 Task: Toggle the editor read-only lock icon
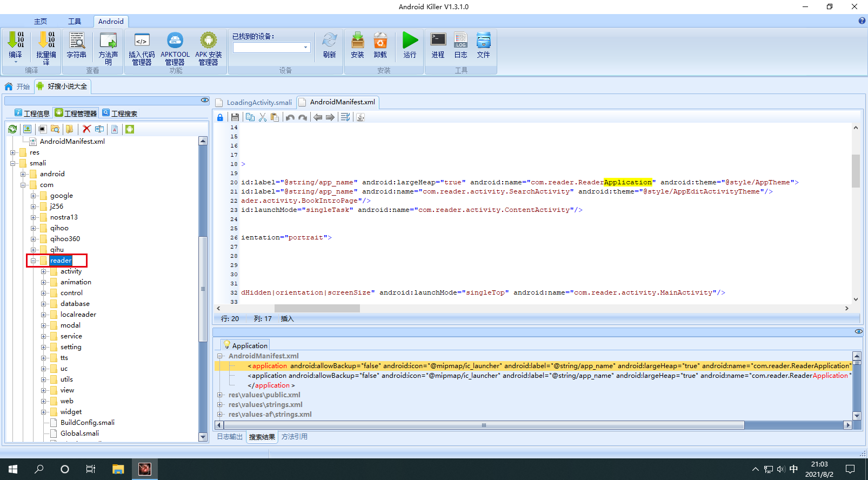pyautogui.click(x=220, y=117)
